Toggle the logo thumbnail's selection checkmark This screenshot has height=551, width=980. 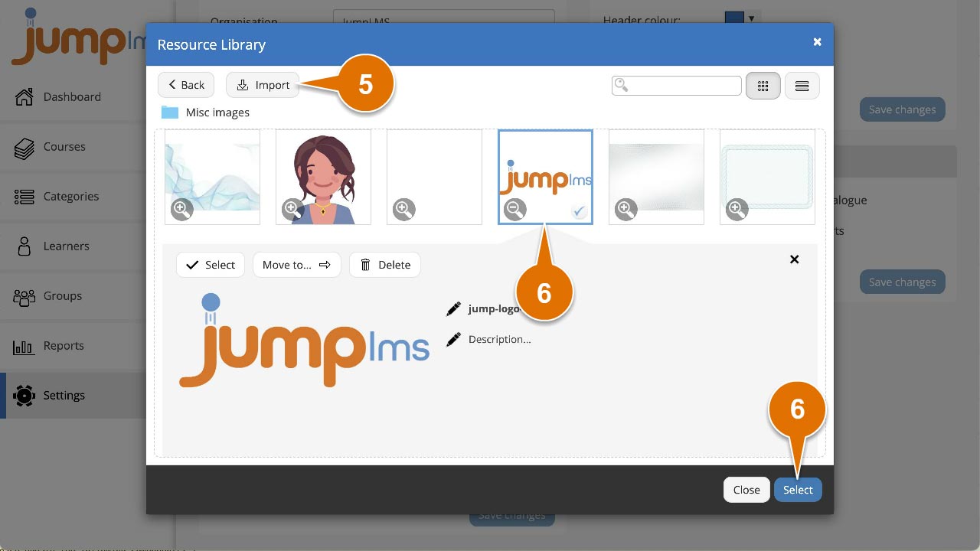(x=579, y=211)
